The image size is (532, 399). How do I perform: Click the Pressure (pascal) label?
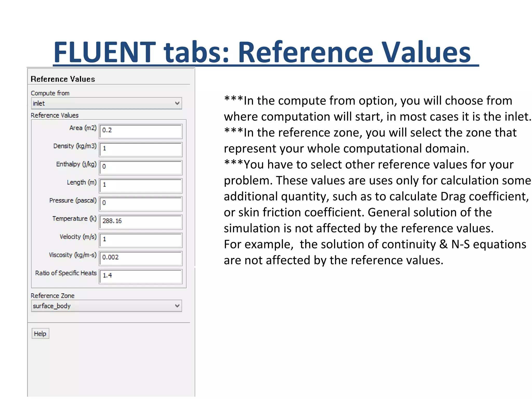[73, 201]
